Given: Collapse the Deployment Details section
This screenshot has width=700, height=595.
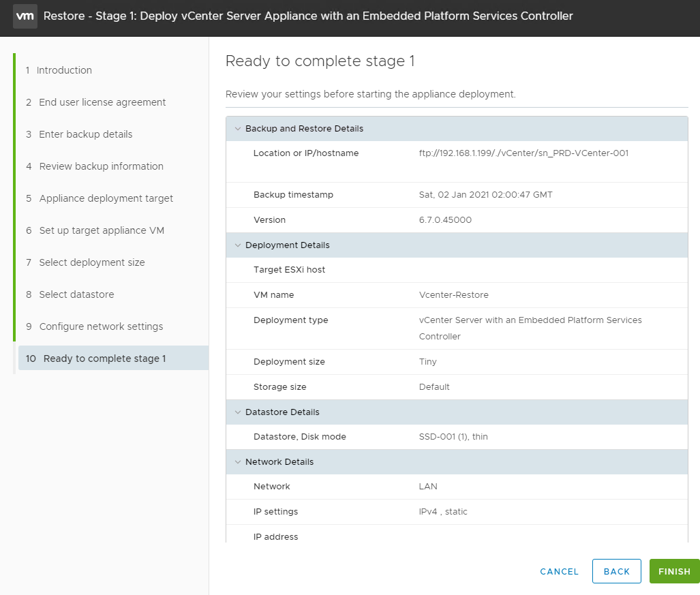Looking at the screenshot, I should pos(238,245).
